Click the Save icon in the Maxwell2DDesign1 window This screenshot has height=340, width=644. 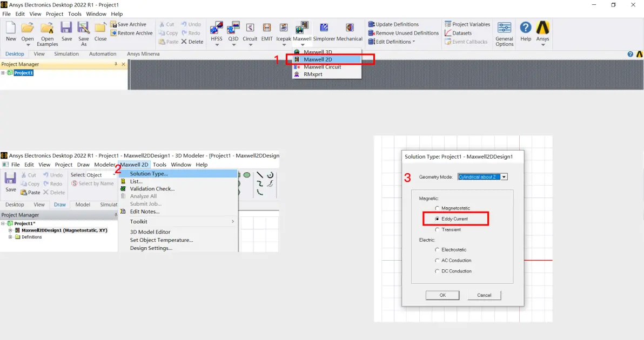11,182
